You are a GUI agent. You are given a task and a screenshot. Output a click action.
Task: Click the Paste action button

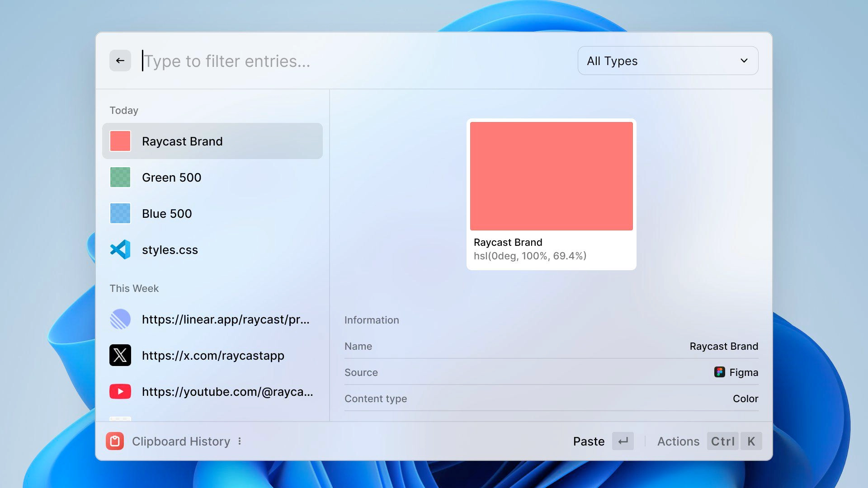(x=589, y=441)
